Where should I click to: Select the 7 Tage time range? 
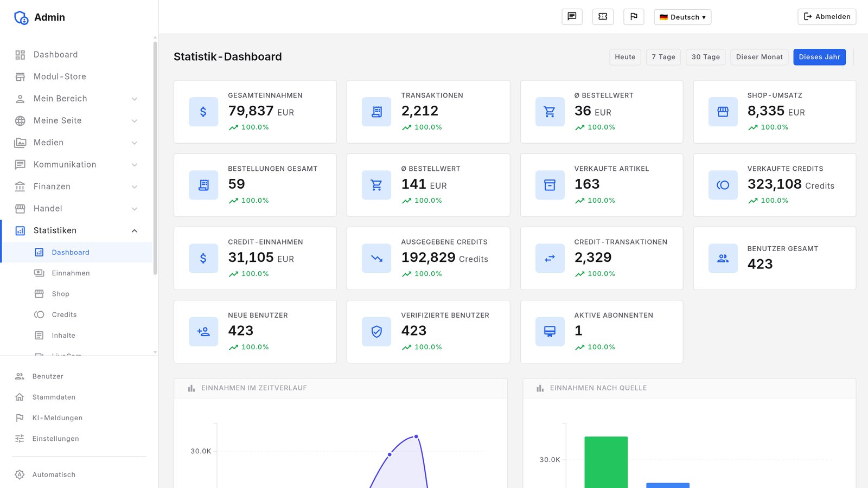coord(663,57)
